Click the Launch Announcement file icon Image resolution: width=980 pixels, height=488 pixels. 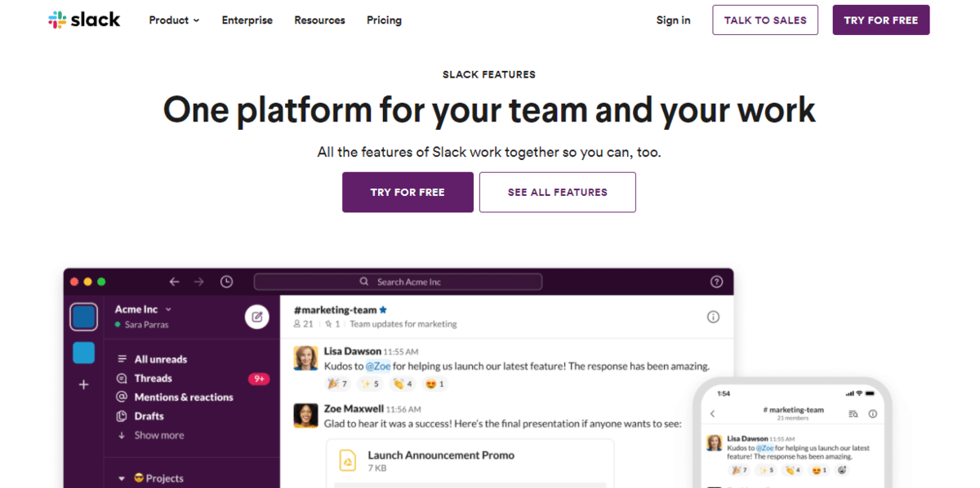point(348,461)
